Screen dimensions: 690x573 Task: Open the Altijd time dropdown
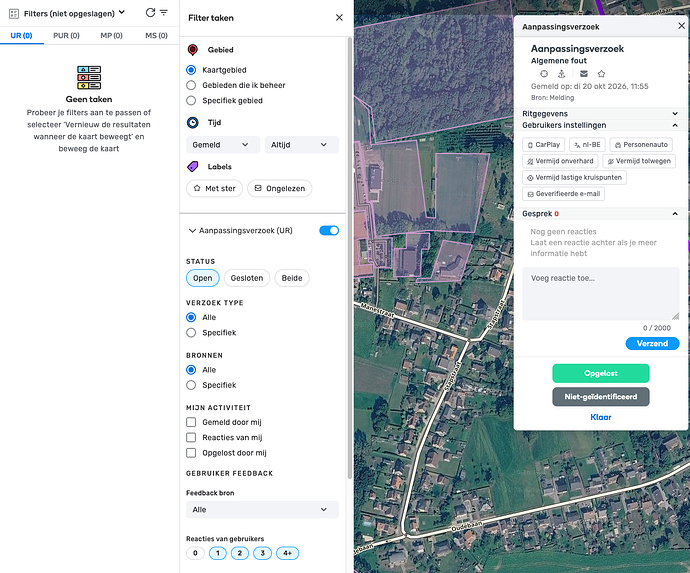click(x=301, y=145)
